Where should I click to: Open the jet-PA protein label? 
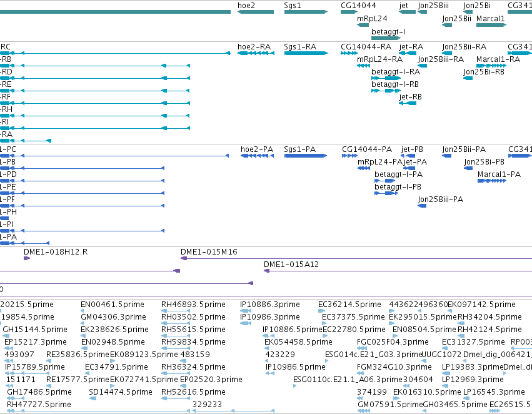[x=415, y=162]
